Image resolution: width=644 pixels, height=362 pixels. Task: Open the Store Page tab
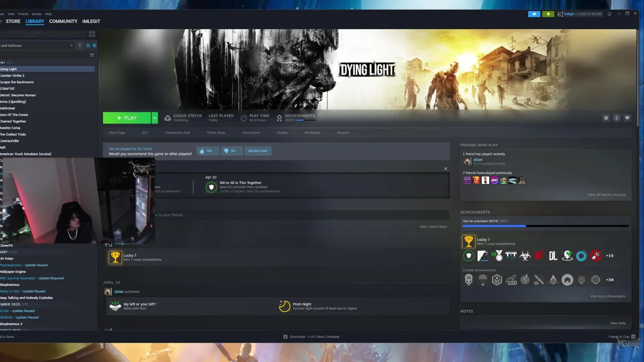[x=117, y=133]
